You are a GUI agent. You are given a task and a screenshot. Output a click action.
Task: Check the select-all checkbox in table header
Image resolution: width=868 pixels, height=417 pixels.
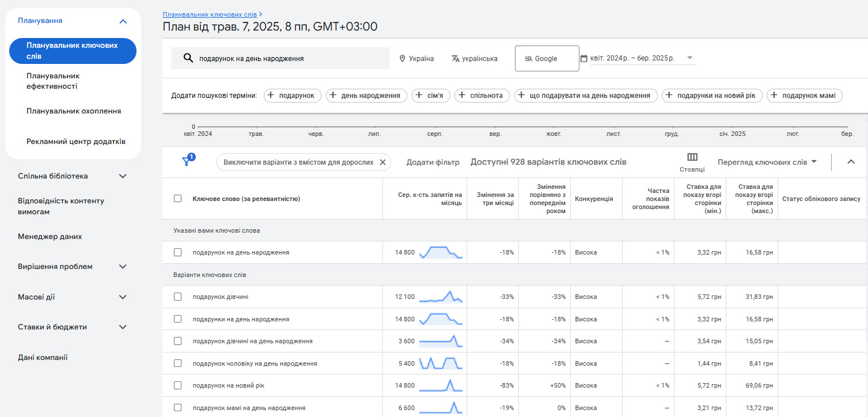click(177, 199)
